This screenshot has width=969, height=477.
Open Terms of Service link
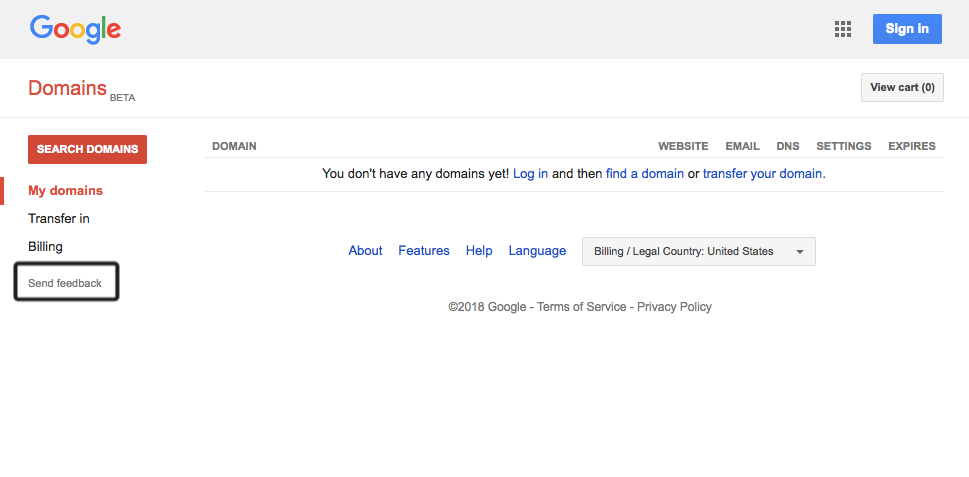[581, 307]
